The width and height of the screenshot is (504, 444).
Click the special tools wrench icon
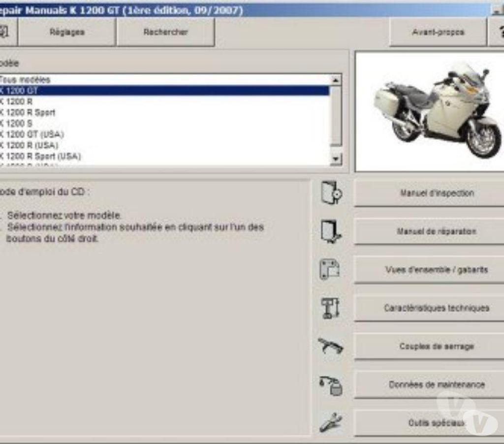pyautogui.click(x=331, y=422)
